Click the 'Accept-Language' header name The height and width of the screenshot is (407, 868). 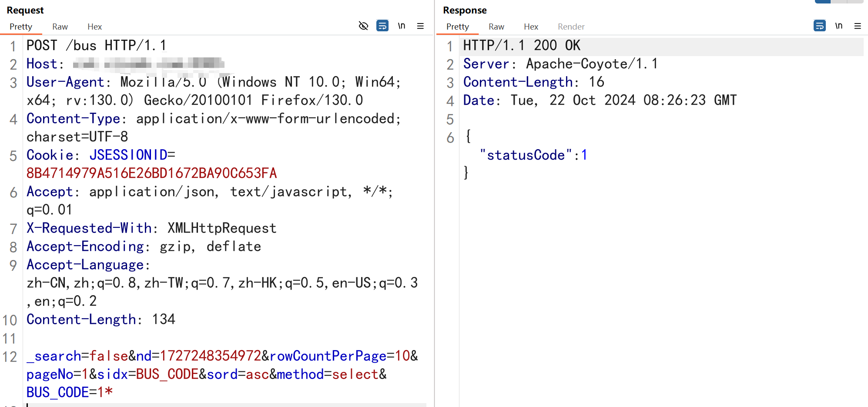tap(85, 265)
